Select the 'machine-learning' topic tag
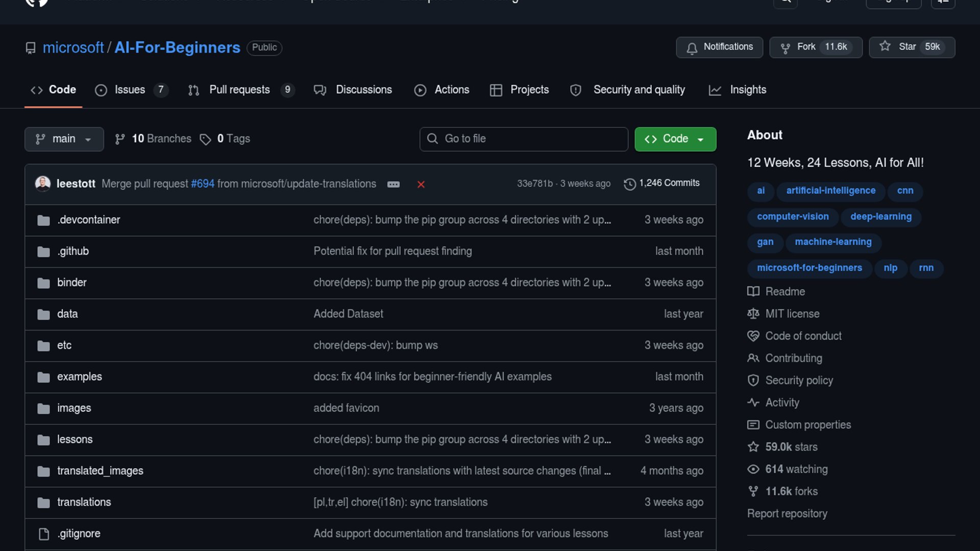 [x=833, y=242]
